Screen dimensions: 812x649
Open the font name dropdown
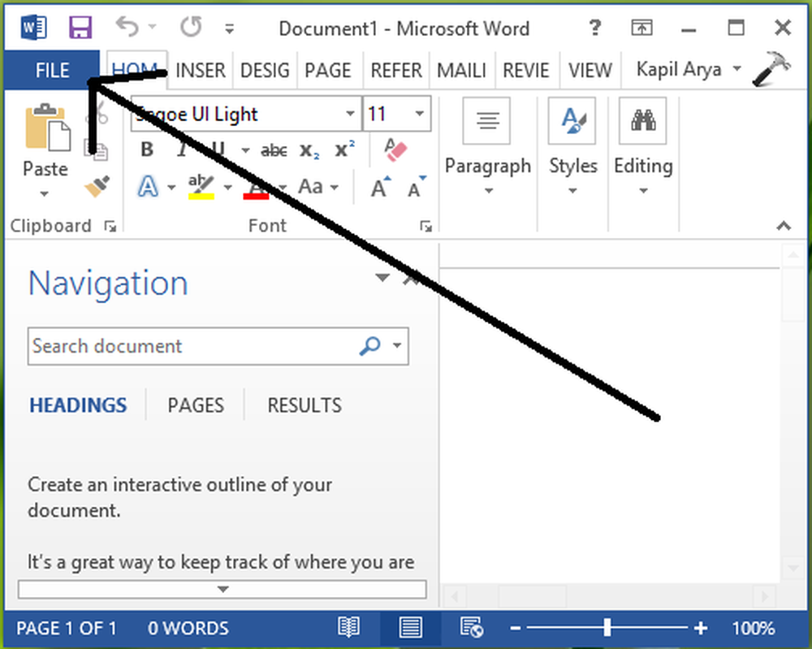tap(350, 115)
